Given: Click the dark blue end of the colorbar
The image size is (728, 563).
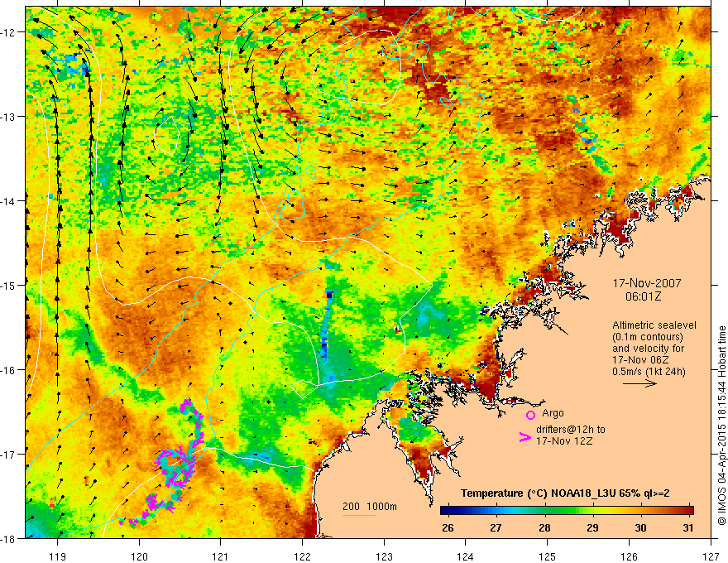Looking at the screenshot, I should [445, 511].
